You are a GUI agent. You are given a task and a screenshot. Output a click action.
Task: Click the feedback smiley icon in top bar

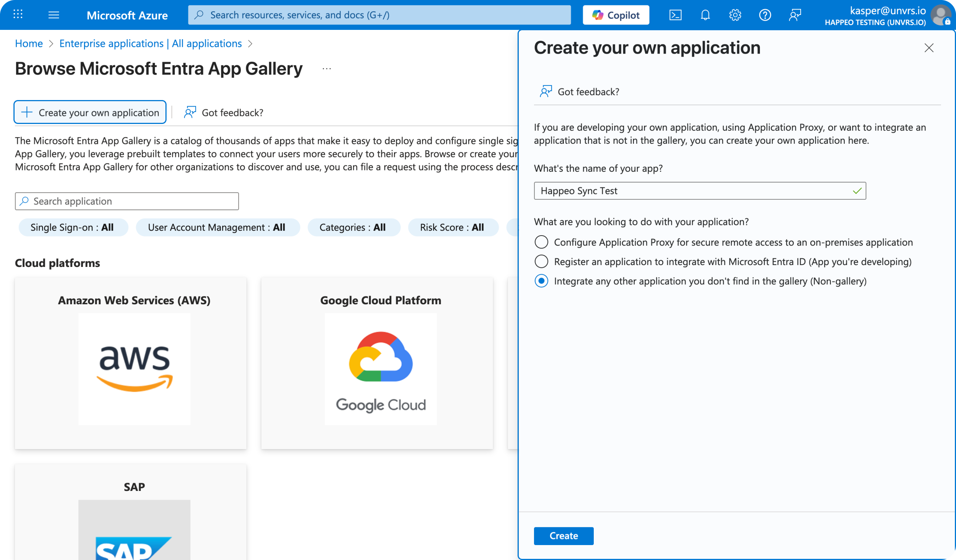pos(795,15)
